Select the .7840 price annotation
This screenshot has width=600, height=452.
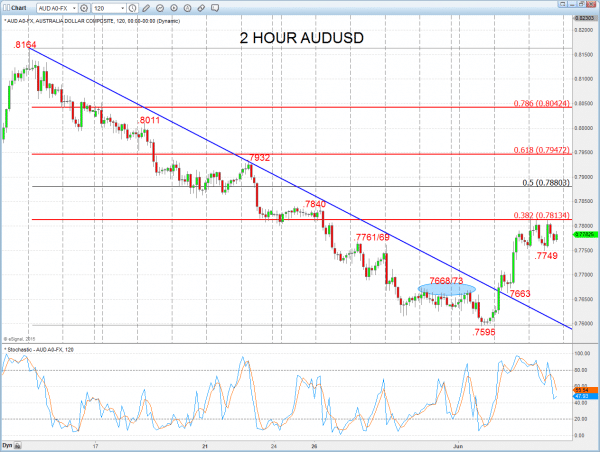pos(315,204)
